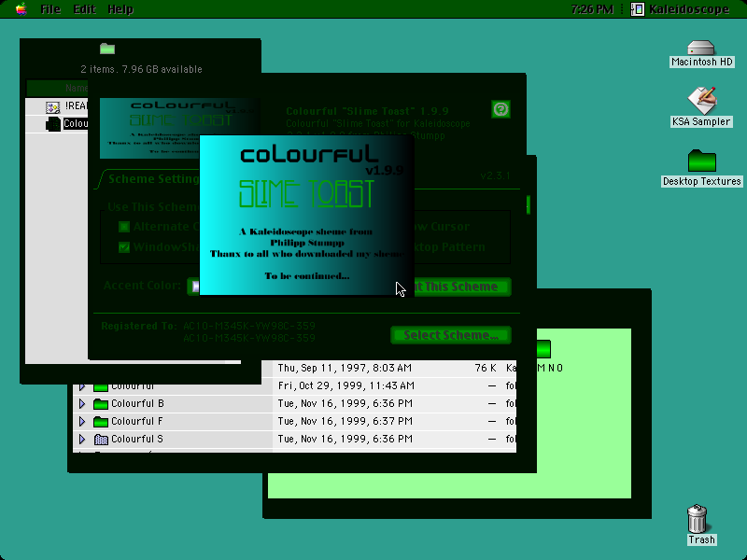Dismiss the Colourful Slime Toast splash image

point(307,216)
